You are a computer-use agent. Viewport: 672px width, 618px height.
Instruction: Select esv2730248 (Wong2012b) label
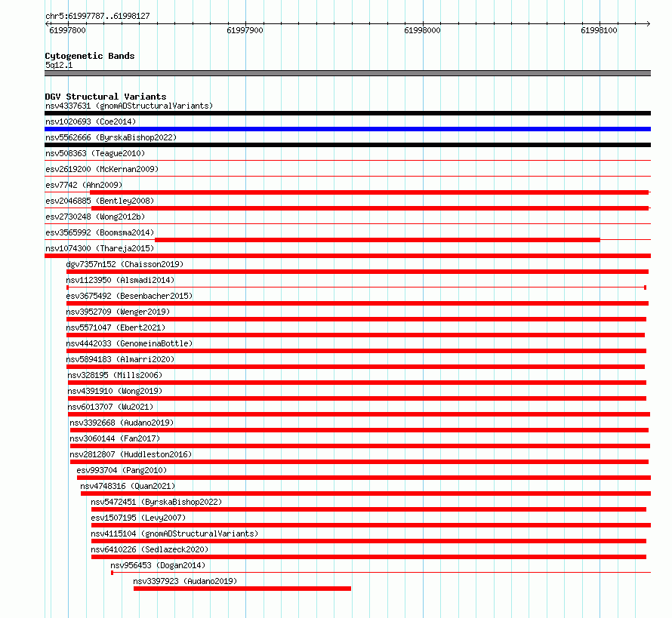(95, 217)
